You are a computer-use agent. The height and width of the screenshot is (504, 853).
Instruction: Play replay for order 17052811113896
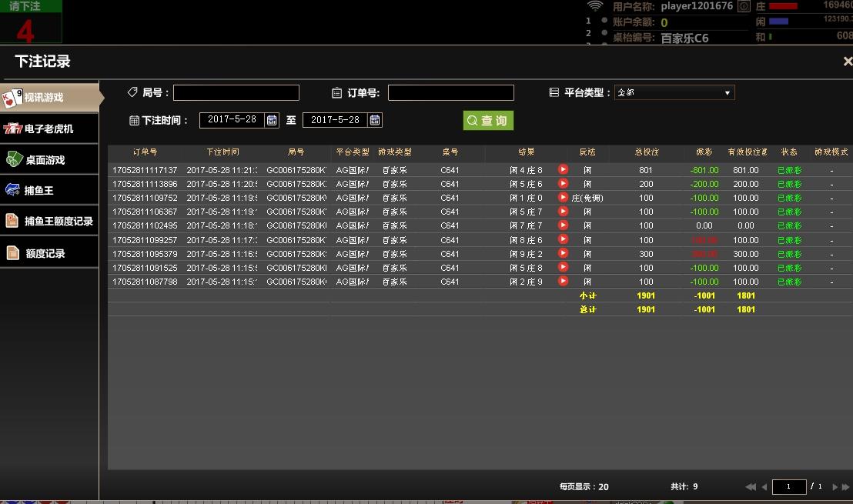(563, 183)
